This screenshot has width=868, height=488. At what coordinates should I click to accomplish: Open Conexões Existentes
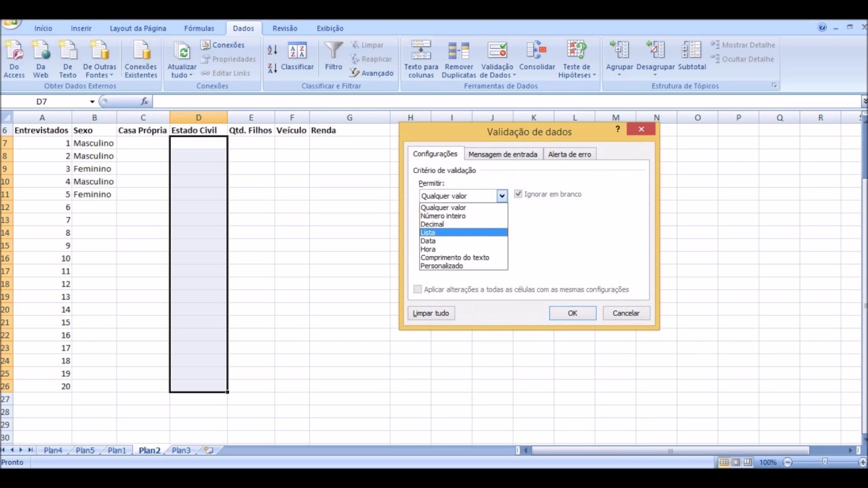[140, 60]
